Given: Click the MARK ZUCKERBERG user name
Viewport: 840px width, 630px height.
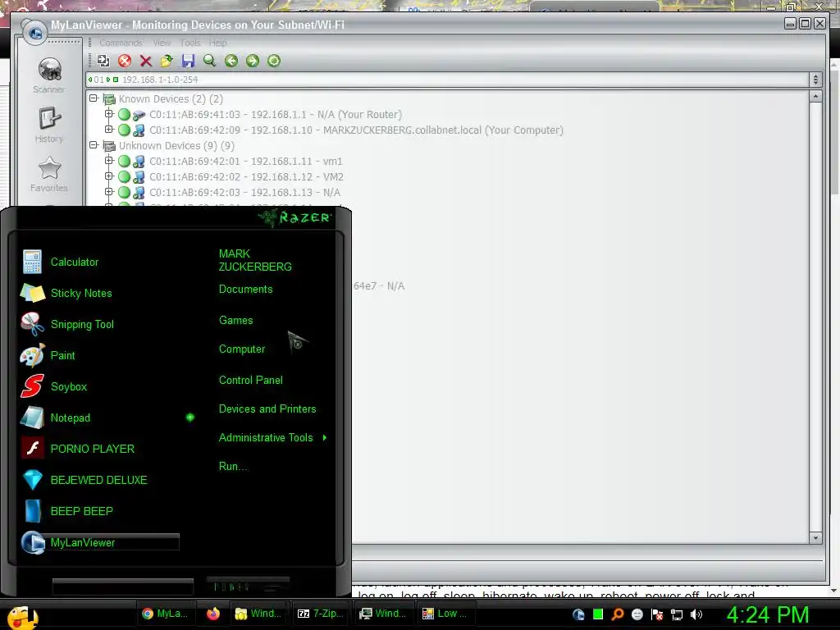Looking at the screenshot, I should pos(255,260).
